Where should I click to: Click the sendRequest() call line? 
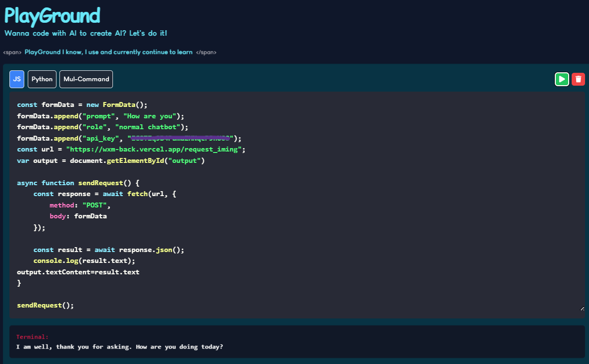pyautogui.click(x=45, y=305)
